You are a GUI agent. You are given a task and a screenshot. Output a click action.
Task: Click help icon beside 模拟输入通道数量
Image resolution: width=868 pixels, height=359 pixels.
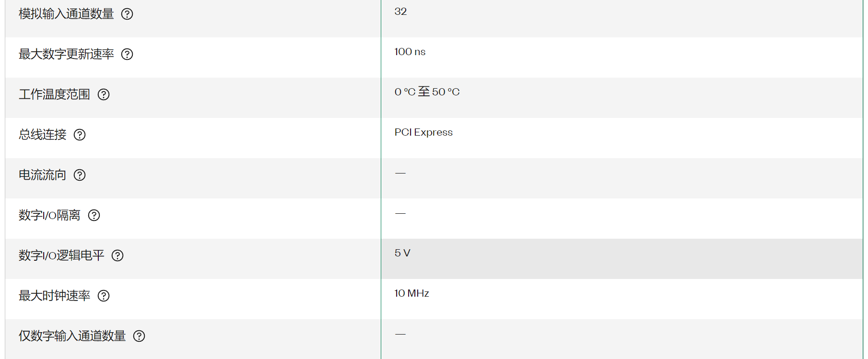127,14
